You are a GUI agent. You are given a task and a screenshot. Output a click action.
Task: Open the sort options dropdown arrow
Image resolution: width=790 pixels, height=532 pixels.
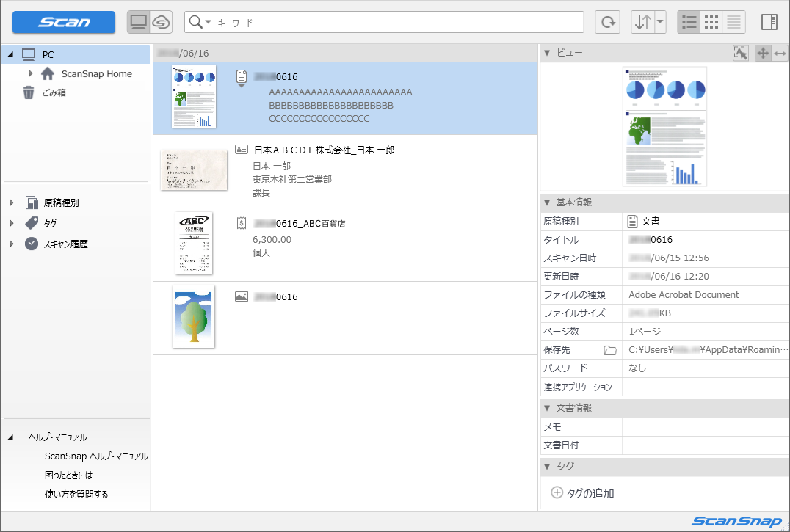coord(660,22)
